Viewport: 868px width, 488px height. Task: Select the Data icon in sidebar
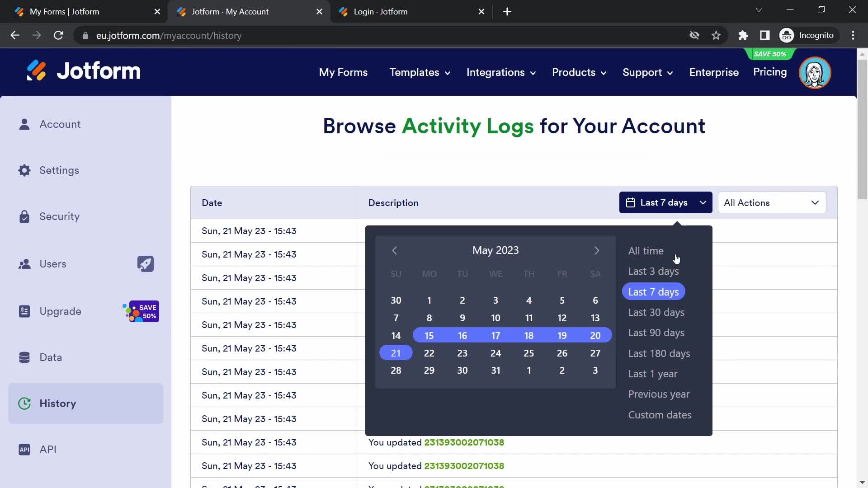[x=24, y=357]
